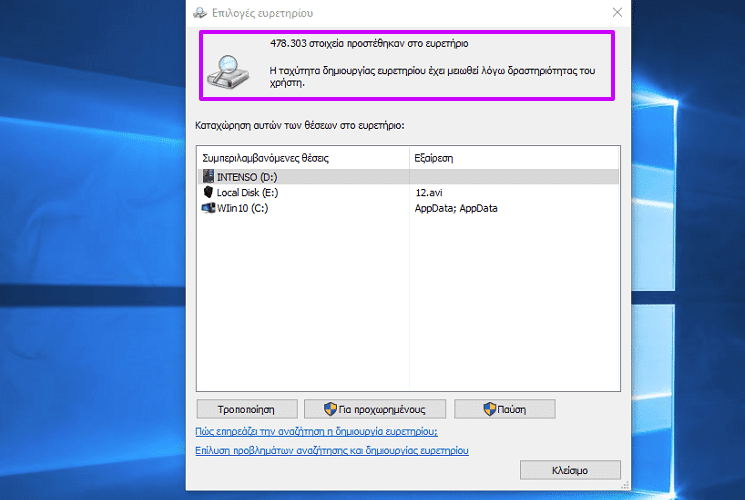
Task: Click the WIin10 (C:) drive icon
Action: (x=208, y=208)
